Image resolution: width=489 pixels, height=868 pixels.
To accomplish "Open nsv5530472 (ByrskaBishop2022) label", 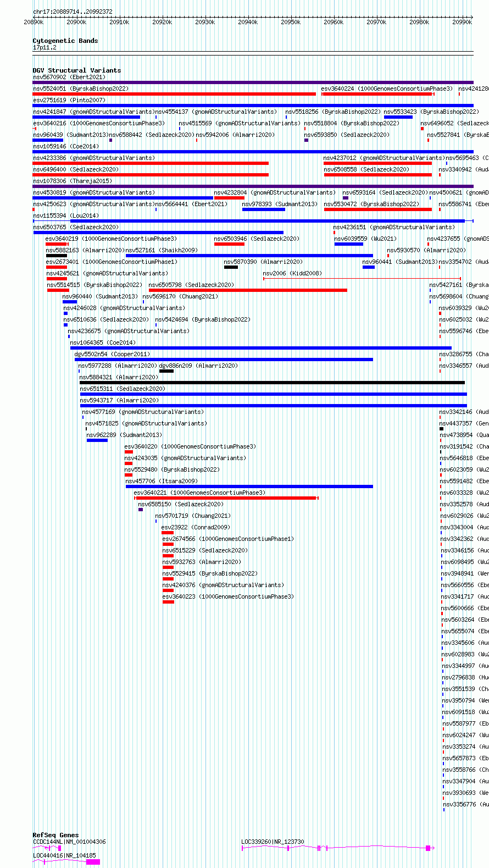I will click(x=371, y=204).
